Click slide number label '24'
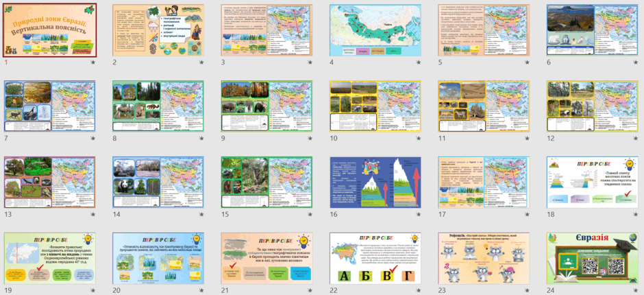 coord(550,290)
